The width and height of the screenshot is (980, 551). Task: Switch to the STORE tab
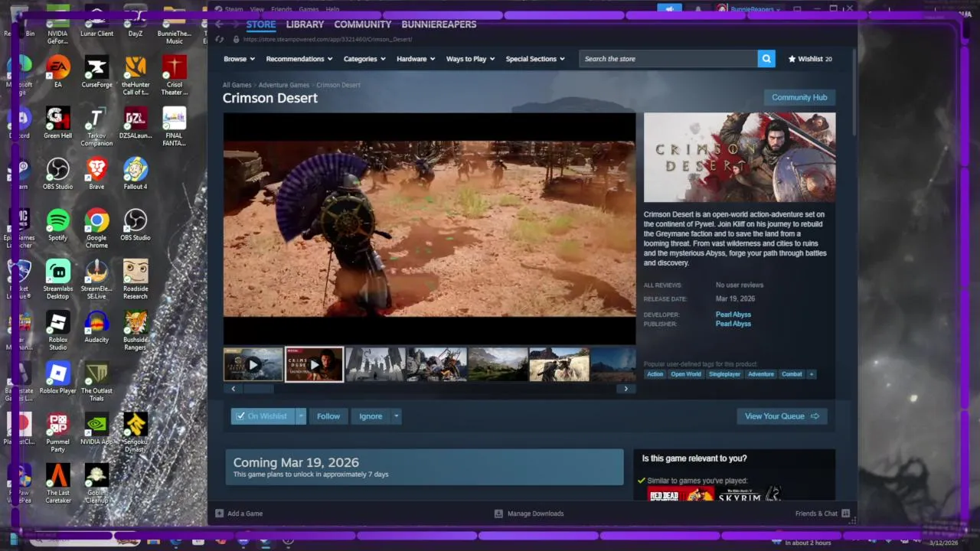261,24
